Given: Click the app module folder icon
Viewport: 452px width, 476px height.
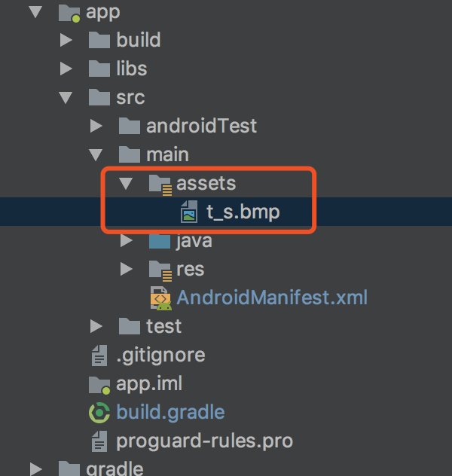Looking at the screenshot, I should [x=69, y=13].
